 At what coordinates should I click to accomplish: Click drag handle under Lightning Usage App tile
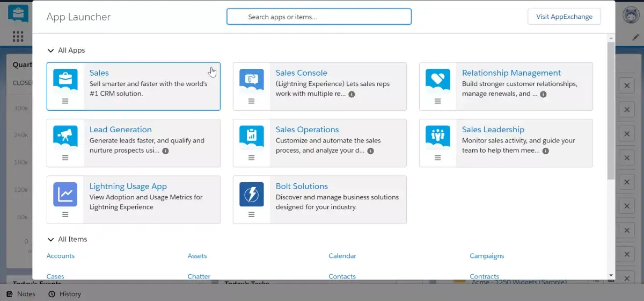pos(65,214)
